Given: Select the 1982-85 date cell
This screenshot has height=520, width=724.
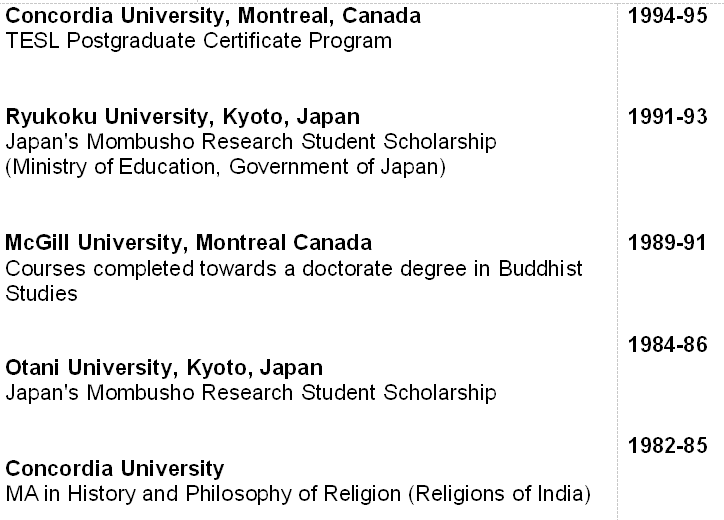Looking at the screenshot, I should (x=667, y=444).
